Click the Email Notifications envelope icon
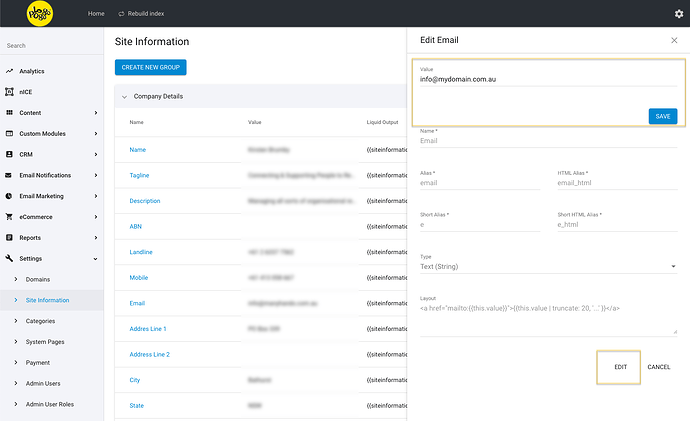This screenshot has height=421, width=690. [x=8, y=175]
